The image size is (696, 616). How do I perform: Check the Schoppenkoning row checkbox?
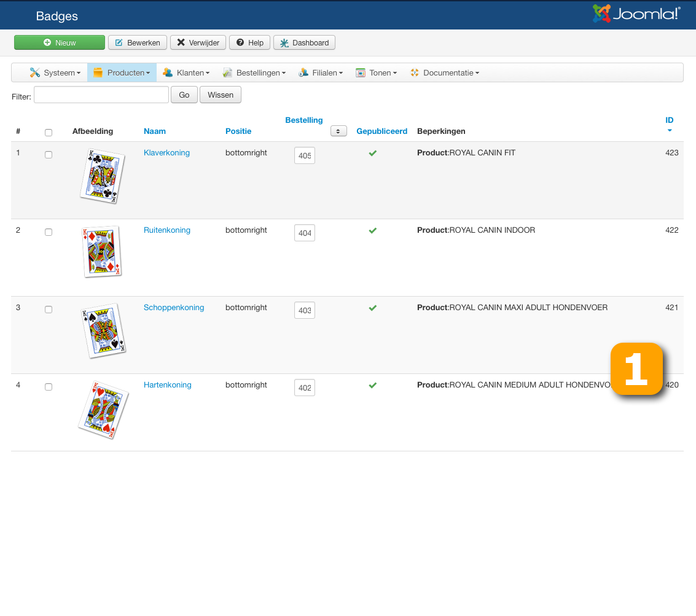click(49, 310)
